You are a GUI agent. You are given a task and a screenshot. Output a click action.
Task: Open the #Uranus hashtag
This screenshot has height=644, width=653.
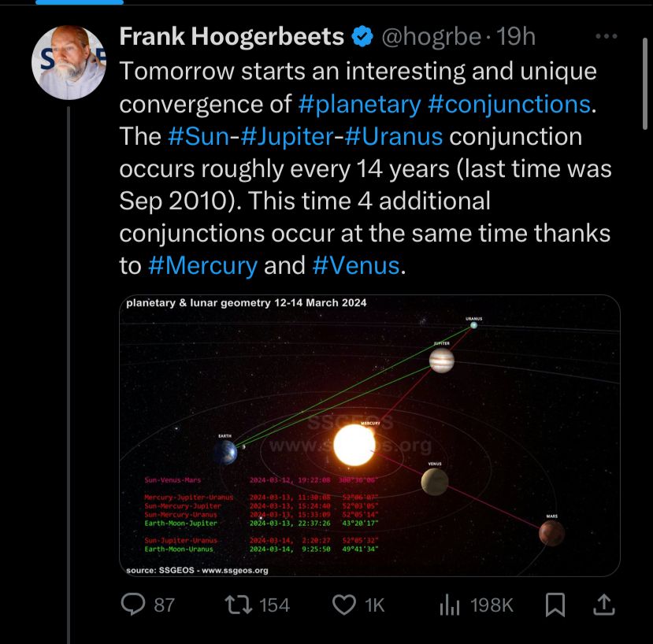pos(393,136)
